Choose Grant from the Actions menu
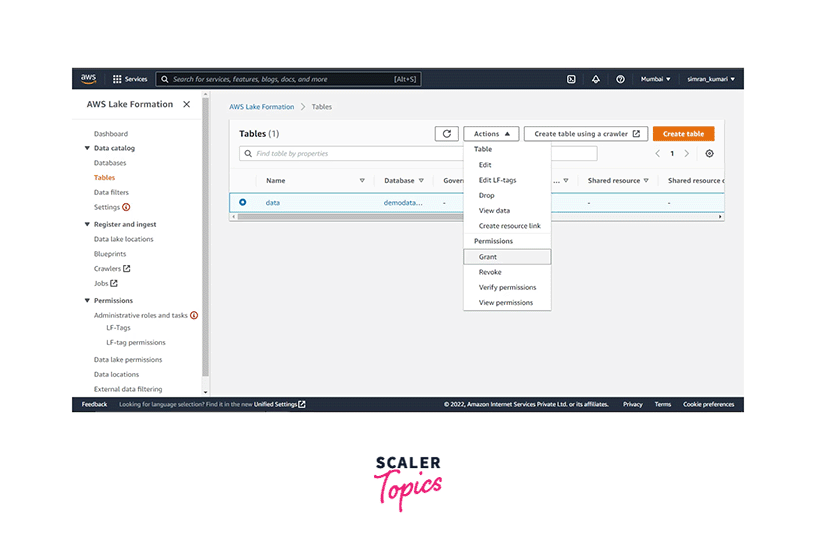The width and height of the screenshot is (816, 558). [488, 257]
